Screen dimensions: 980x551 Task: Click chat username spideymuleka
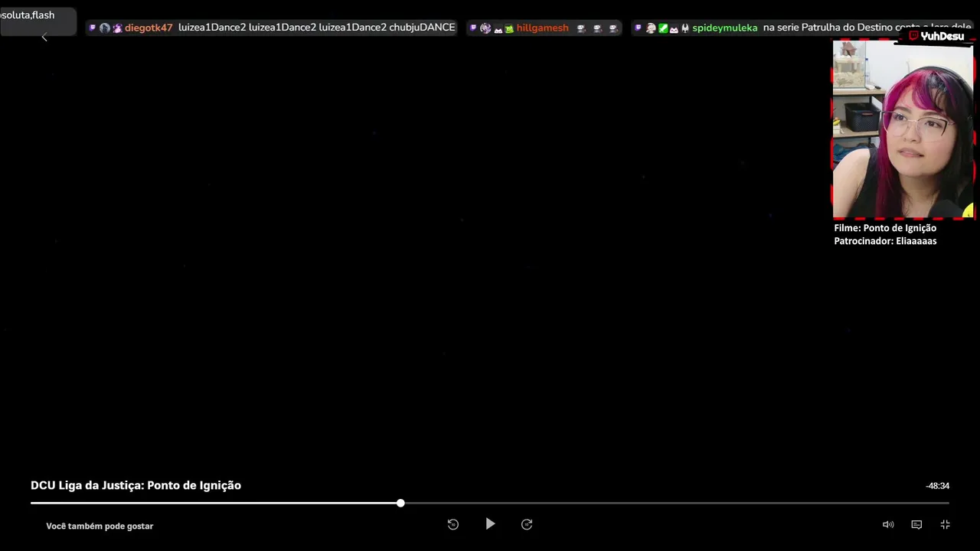[724, 28]
